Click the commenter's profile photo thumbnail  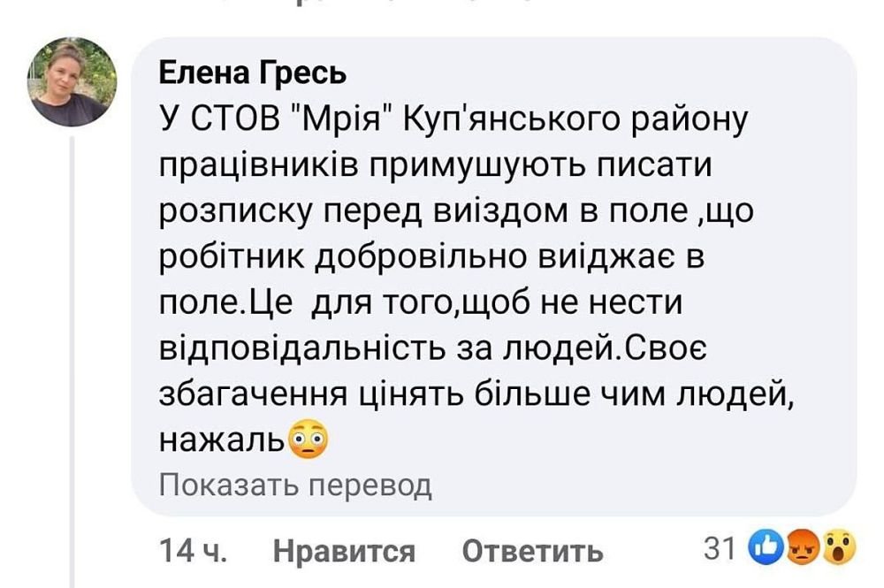(69, 80)
